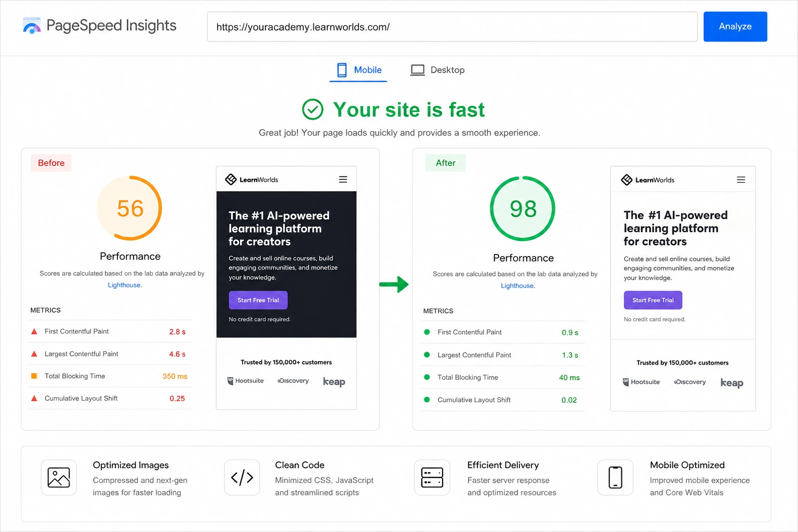
Task: Click the 0.25 layout shift value
Action: pyautogui.click(x=177, y=398)
